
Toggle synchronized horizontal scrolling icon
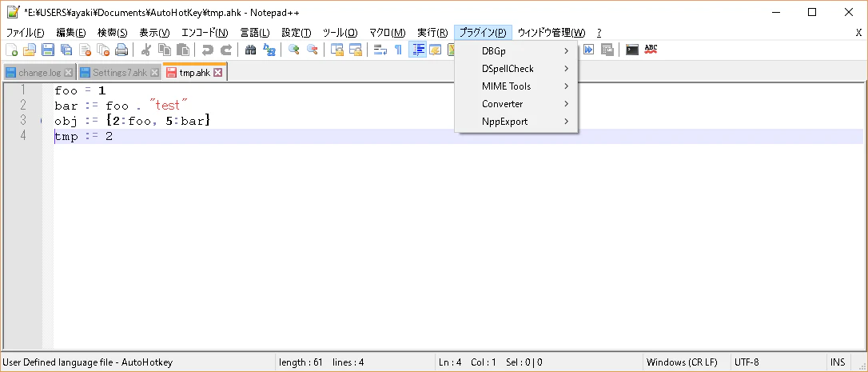click(355, 50)
